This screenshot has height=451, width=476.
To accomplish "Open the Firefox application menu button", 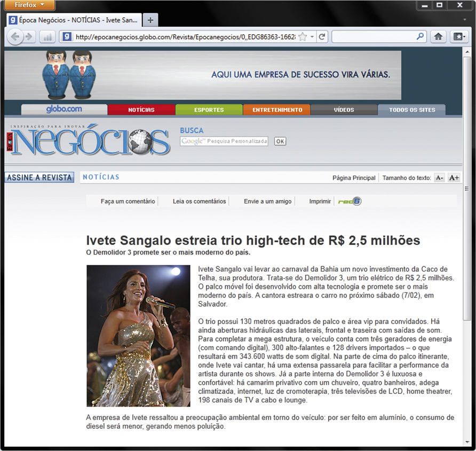I will (x=30, y=5).
